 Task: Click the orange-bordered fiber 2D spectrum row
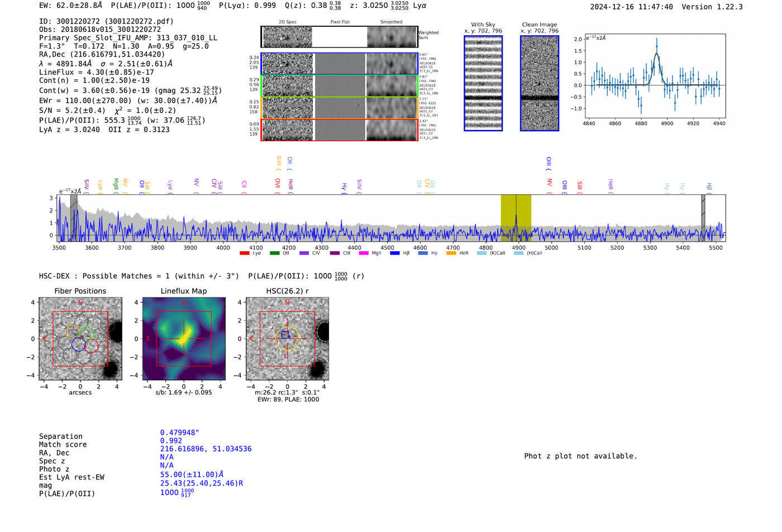[x=340, y=108]
